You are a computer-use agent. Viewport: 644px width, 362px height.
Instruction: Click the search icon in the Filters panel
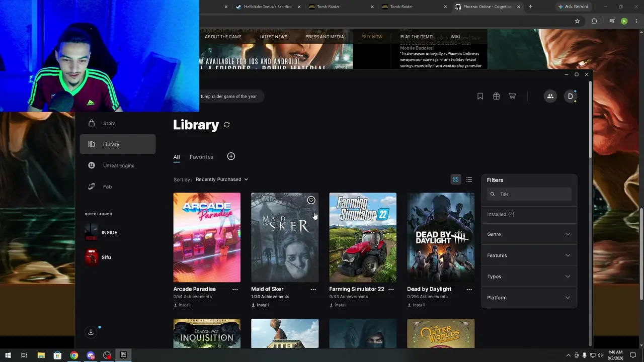[x=493, y=194]
